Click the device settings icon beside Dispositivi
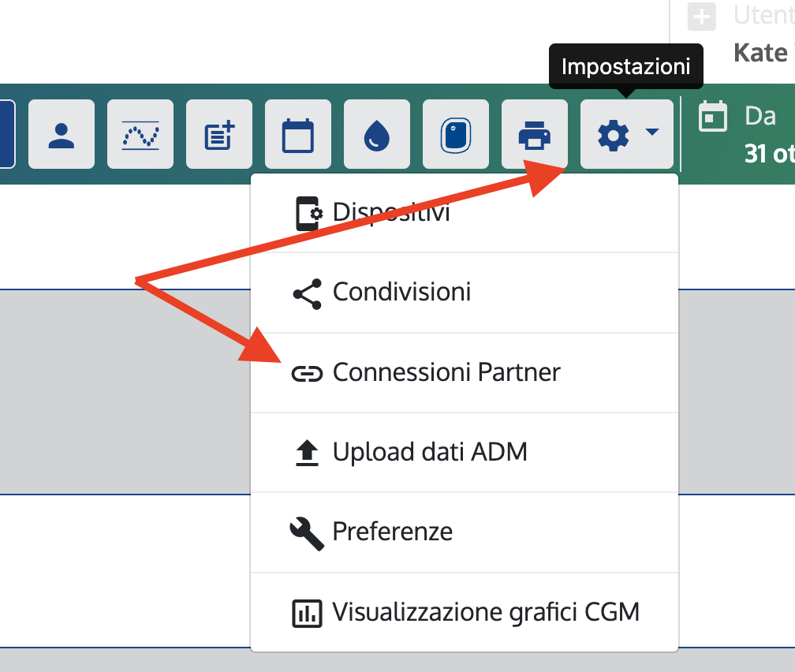The height and width of the screenshot is (672, 795). [x=309, y=214]
